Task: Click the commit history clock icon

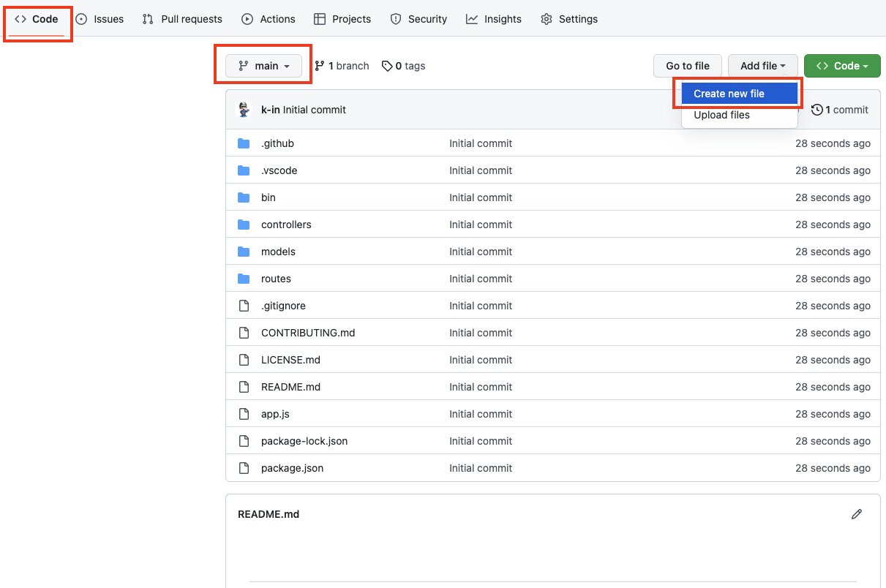Action: tap(817, 110)
